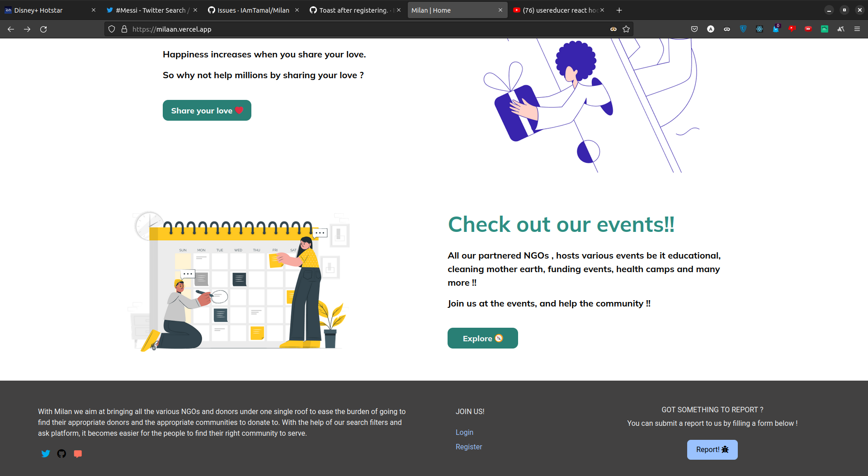Open Firefox application menu
The width and height of the screenshot is (868, 476).
857,29
